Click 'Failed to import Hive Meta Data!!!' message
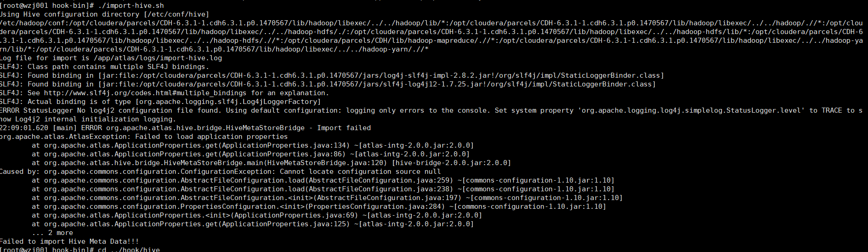 [x=69, y=241]
